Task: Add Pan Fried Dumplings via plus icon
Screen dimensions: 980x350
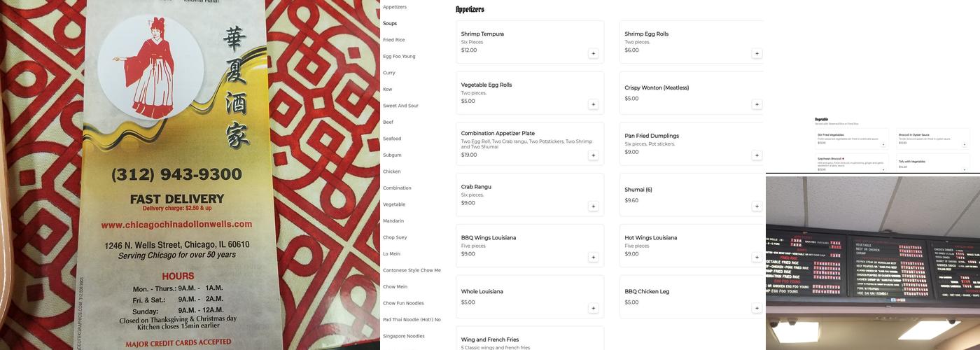Action: (x=757, y=155)
